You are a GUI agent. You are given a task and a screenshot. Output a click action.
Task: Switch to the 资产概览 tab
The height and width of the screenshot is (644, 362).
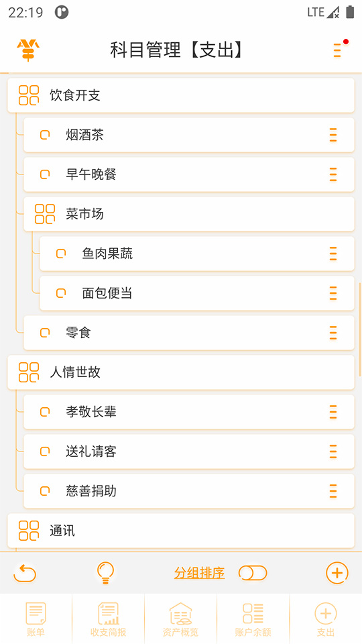[x=180, y=619]
